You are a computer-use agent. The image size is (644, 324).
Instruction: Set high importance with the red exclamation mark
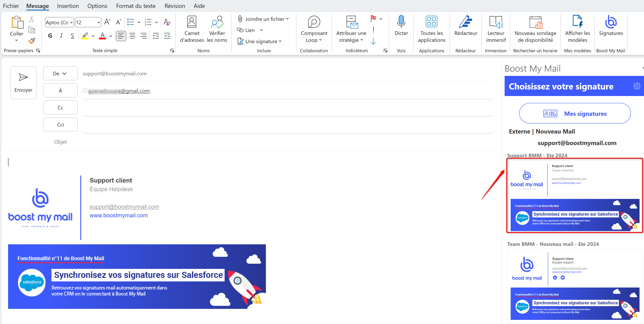tap(373, 30)
